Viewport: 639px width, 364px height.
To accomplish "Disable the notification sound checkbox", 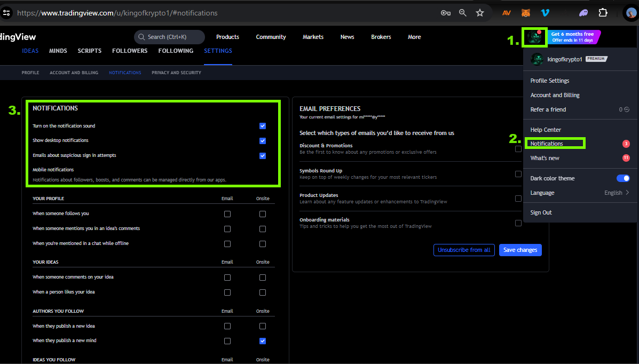I will point(263,126).
